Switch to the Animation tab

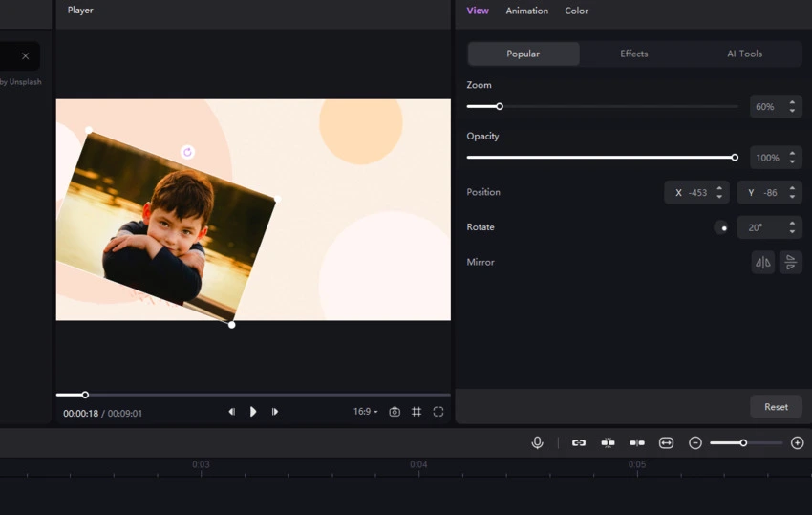[526, 11]
